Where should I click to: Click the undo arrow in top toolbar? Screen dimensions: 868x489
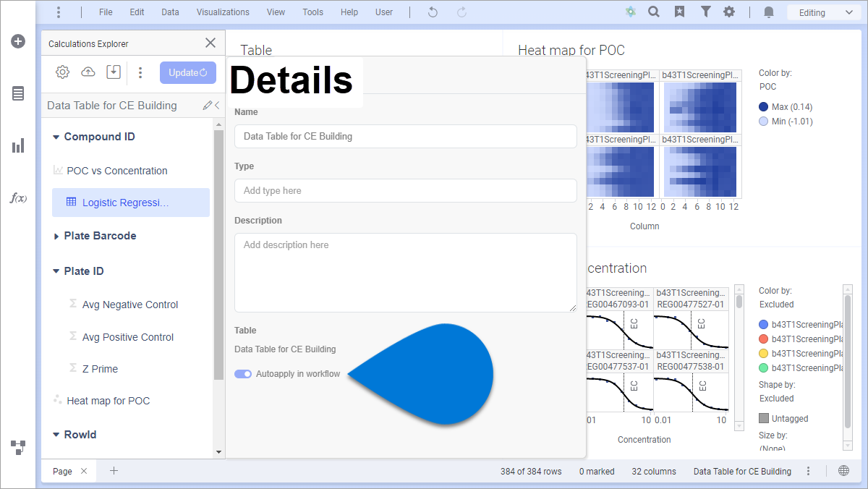433,12
